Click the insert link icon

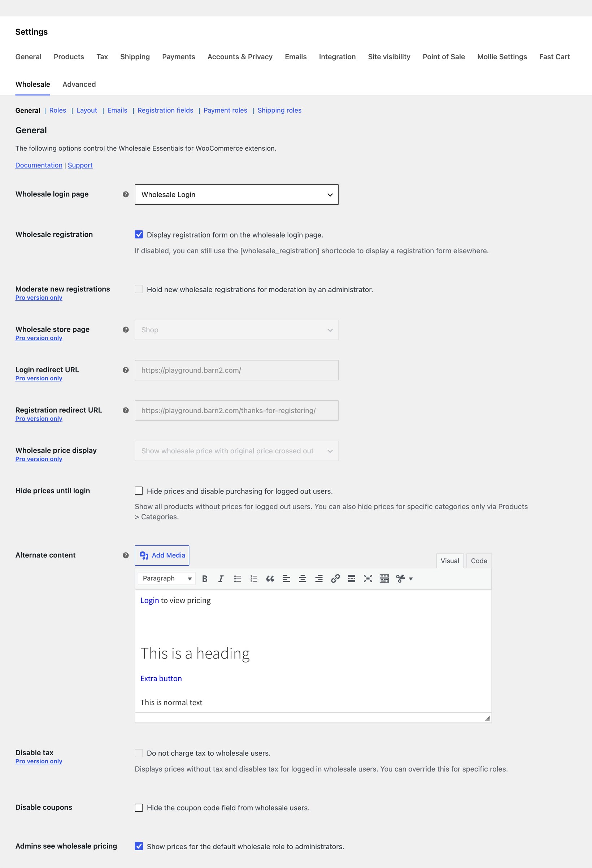[335, 579]
